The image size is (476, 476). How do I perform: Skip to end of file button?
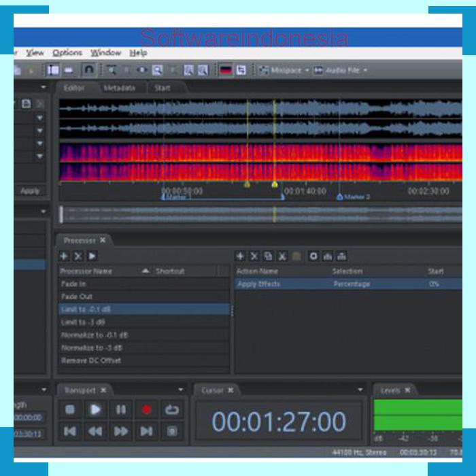click(x=146, y=431)
